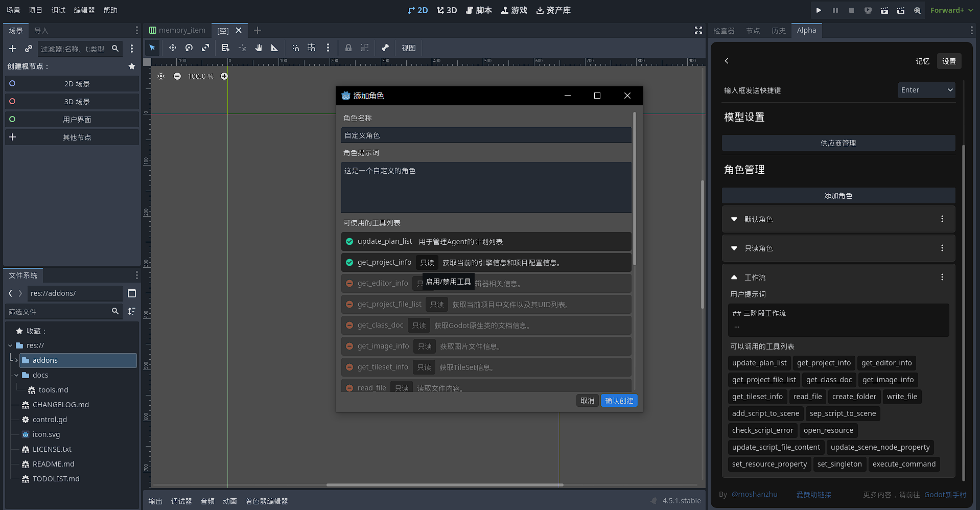Viewport: 980px width, 510px height.
Task: Expand the 默认角色 section
Action: tap(734, 219)
